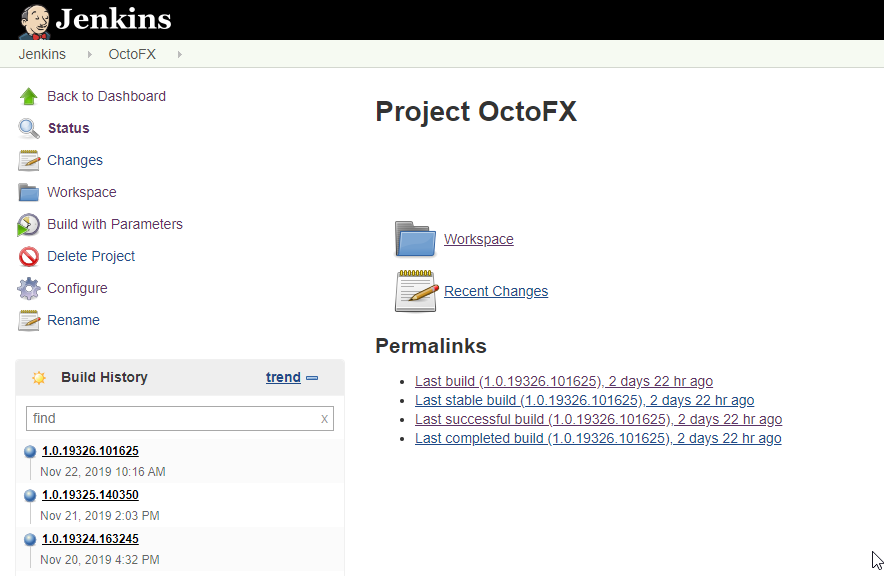Screen dimensions: 884x576
Task: Go Back to Dashboard
Action: pos(106,96)
